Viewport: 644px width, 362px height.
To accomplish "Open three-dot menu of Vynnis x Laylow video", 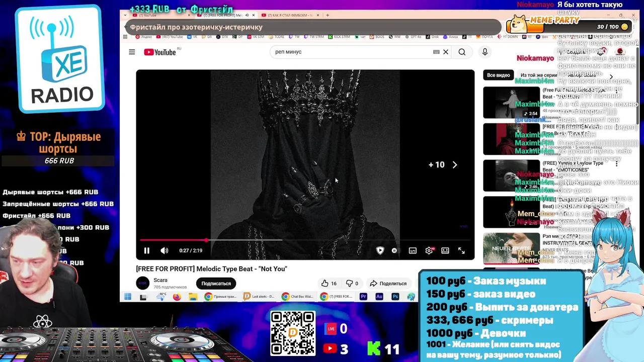I will pyautogui.click(x=617, y=164).
